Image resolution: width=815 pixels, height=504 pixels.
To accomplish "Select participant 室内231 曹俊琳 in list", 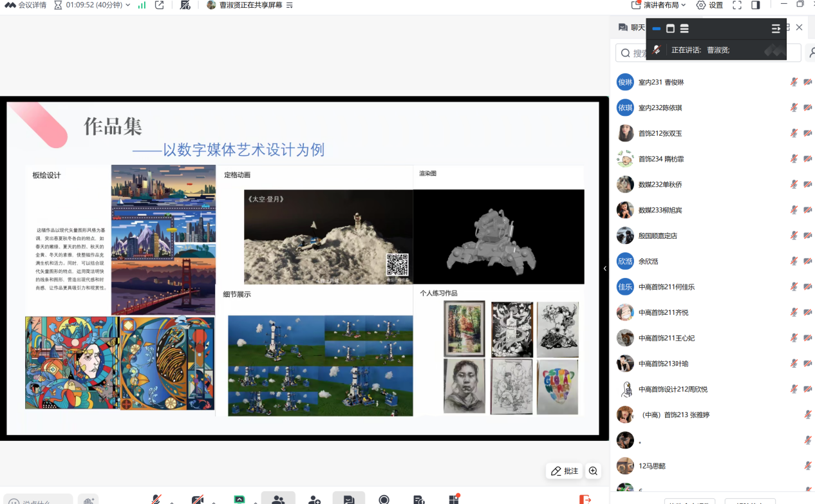I will pos(661,82).
